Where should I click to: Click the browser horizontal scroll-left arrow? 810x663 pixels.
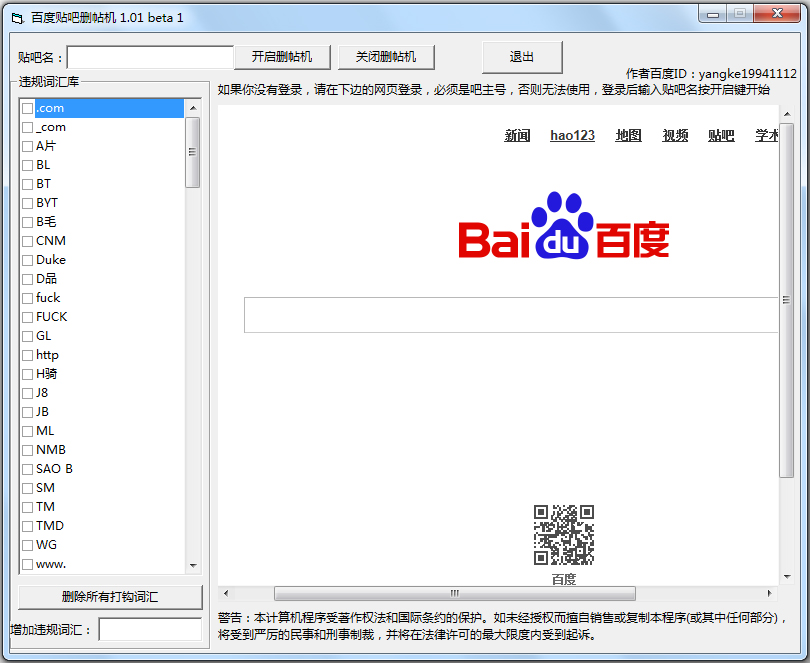coord(226,593)
